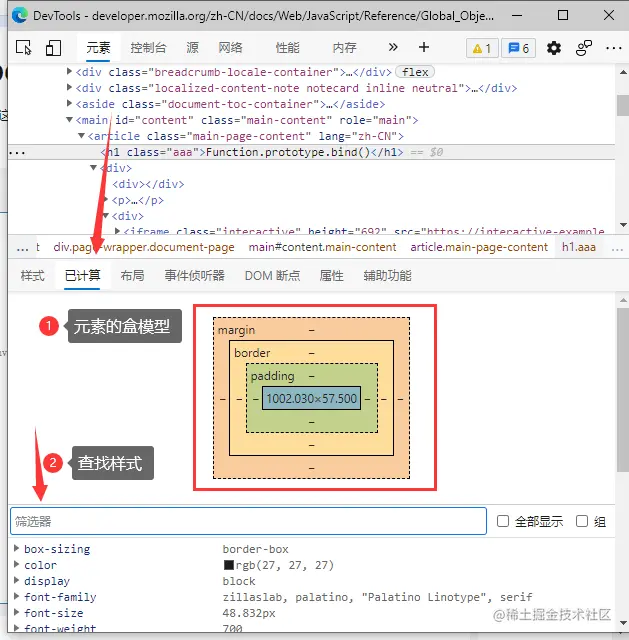This screenshot has width=629, height=640.
Task: Expand the document-toc-container aside
Action: 69,103
